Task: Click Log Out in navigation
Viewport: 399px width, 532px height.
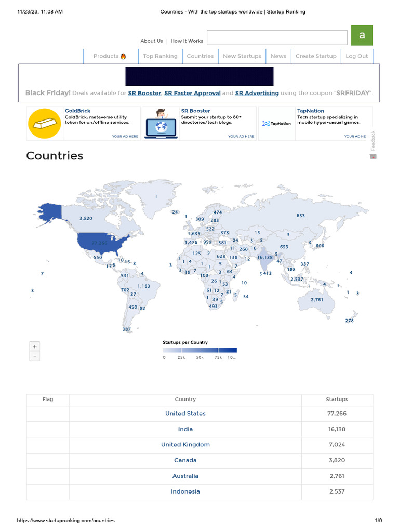Action: click(x=356, y=56)
